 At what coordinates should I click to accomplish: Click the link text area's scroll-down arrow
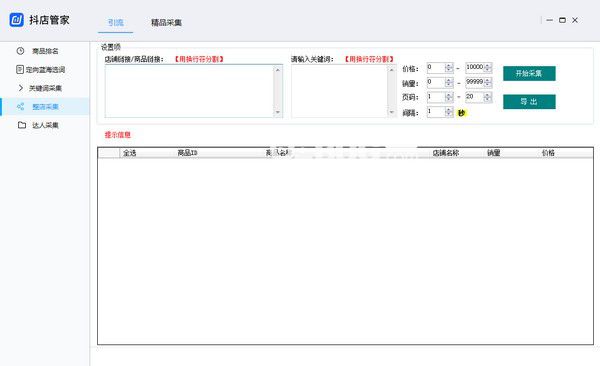(278, 112)
